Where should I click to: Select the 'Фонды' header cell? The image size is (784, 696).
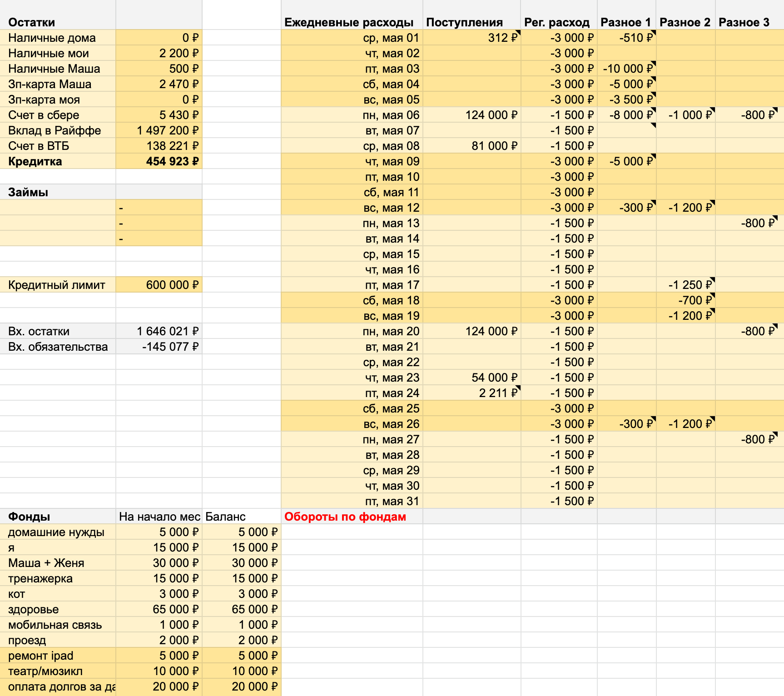58,517
